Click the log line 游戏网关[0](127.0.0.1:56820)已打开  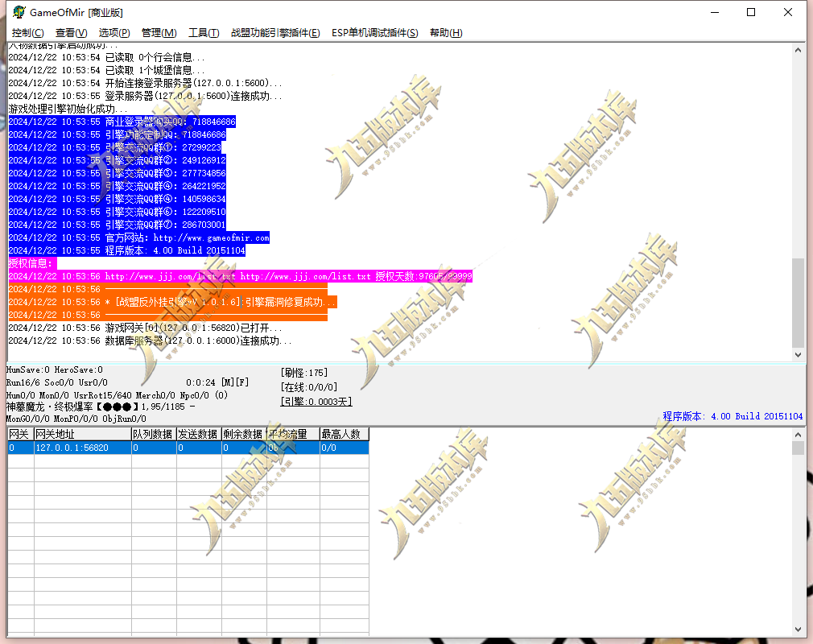coord(145,328)
